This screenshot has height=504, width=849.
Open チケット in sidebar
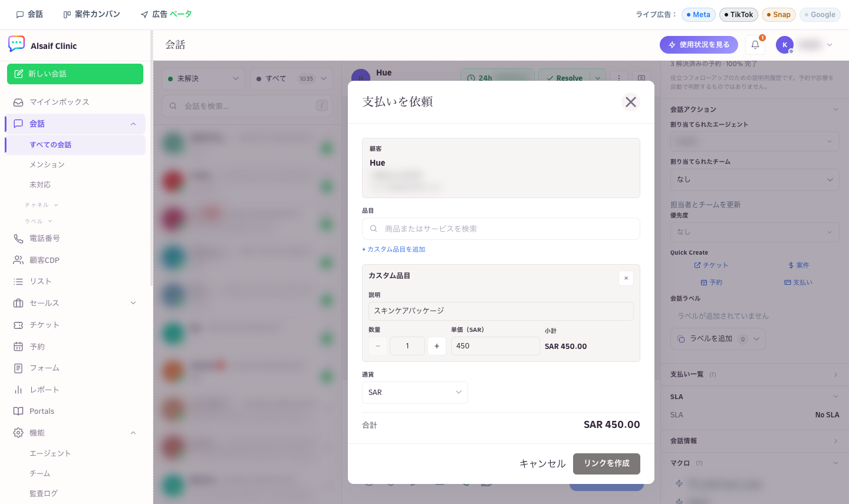click(75, 325)
